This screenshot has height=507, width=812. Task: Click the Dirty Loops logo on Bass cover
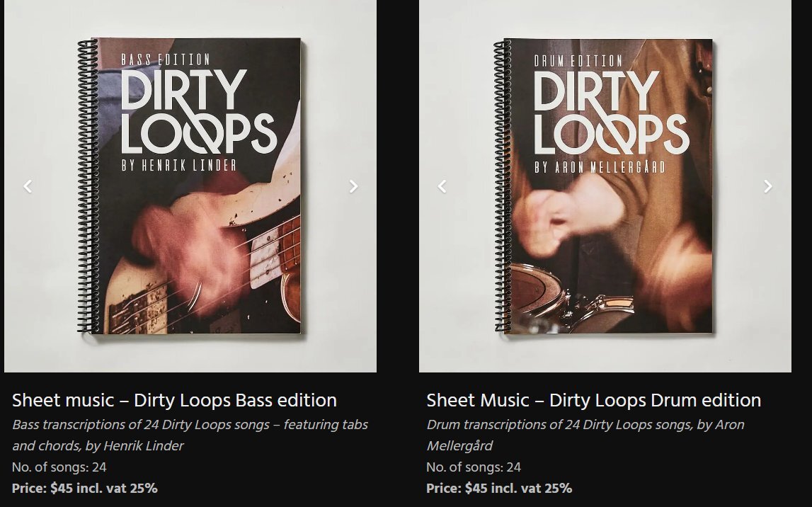coord(199,112)
